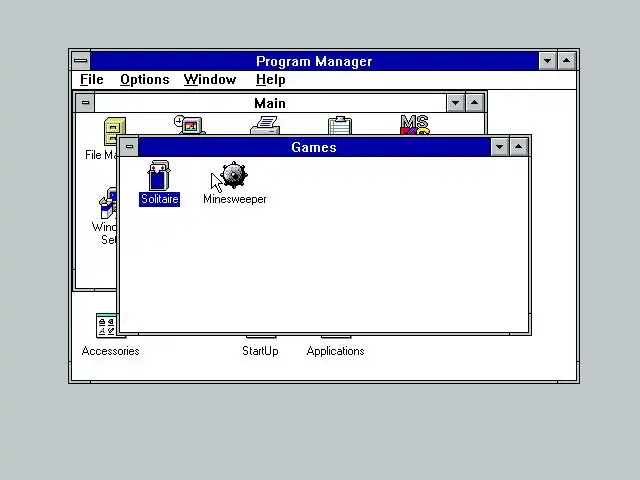Open the Options menu
This screenshot has width=640, height=480.
[x=144, y=80]
